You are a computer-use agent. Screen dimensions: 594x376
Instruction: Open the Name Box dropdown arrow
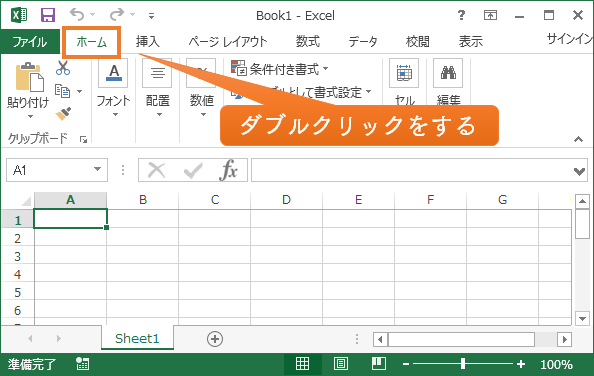[97, 169]
